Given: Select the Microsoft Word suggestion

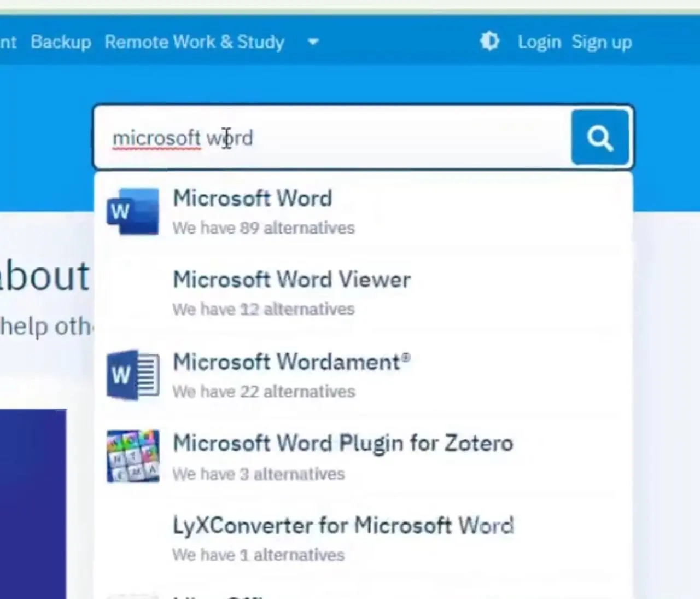Looking at the screenshot, I should [364, 212].
